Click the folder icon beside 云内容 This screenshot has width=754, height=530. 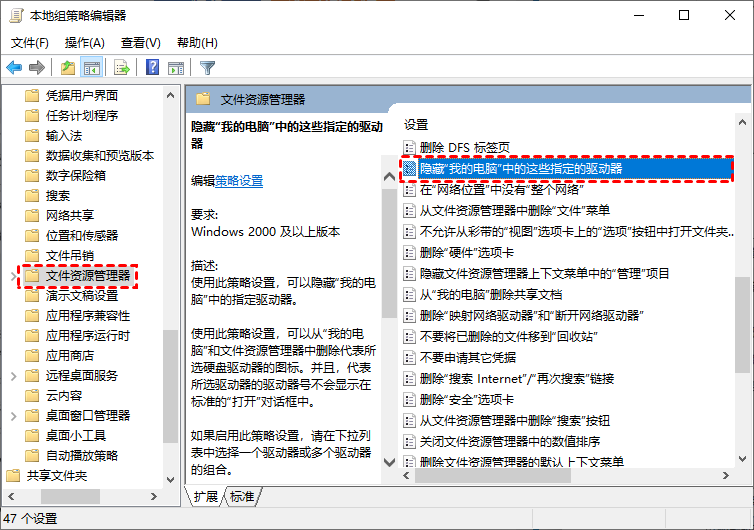(x=32, y=395)
